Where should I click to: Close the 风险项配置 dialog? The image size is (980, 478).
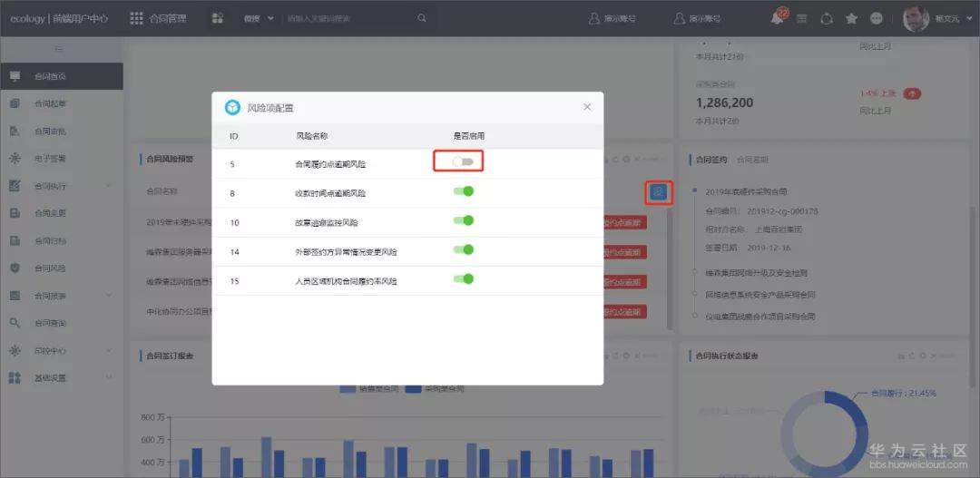pyautogui.click(x=587, y=107)
